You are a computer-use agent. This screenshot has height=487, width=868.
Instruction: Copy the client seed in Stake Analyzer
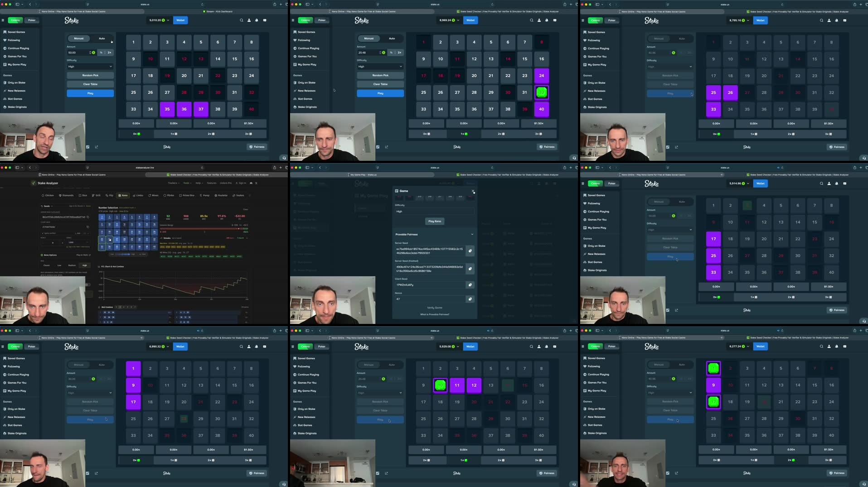point(88,227)
